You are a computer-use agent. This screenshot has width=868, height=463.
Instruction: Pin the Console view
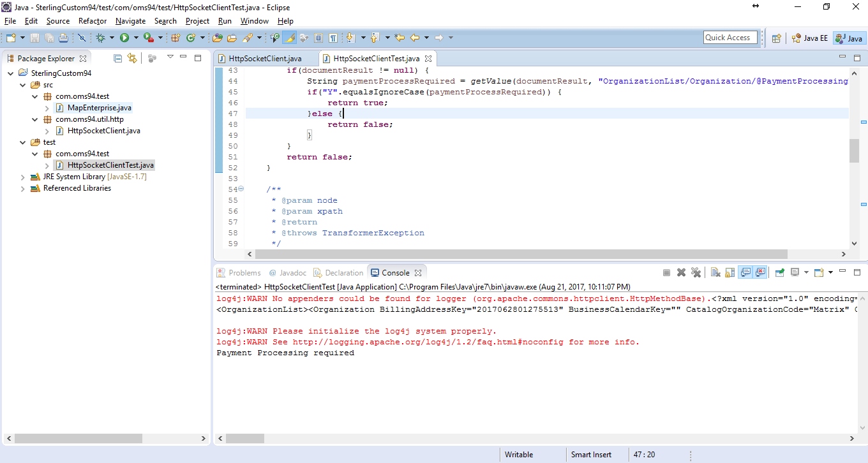780,272
